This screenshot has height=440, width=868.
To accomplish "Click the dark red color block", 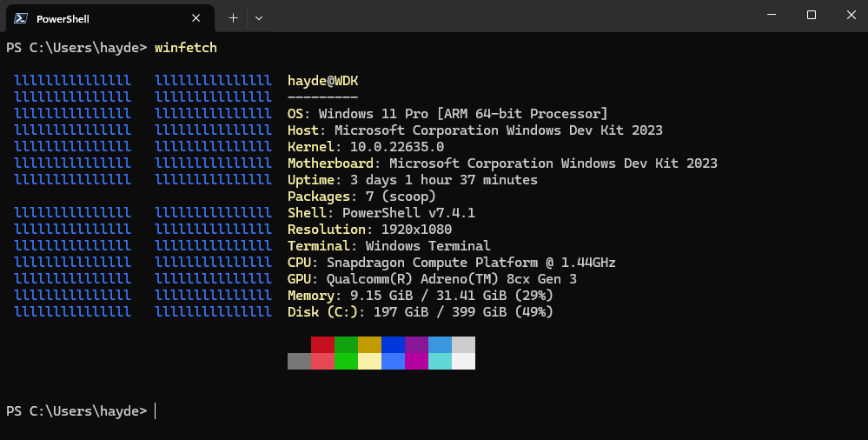I will (x=322, y=344).
